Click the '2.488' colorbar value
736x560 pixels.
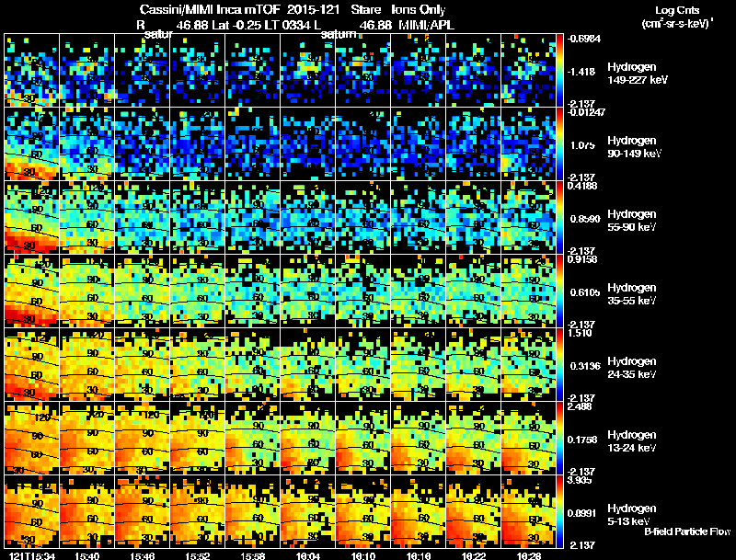580,406
